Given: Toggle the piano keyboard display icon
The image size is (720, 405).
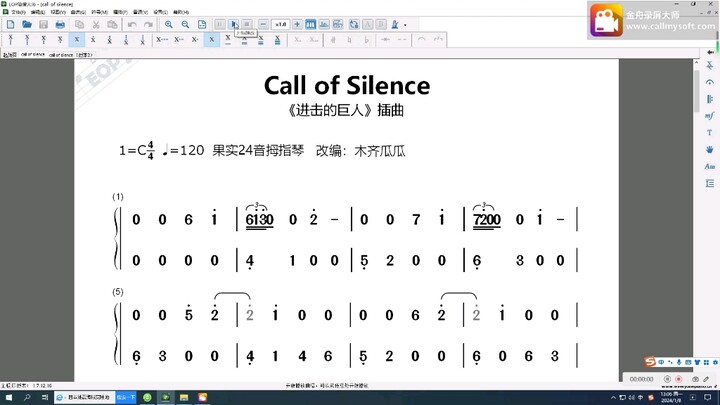Looking at the screenshot, I should click(x=311, y=24).
